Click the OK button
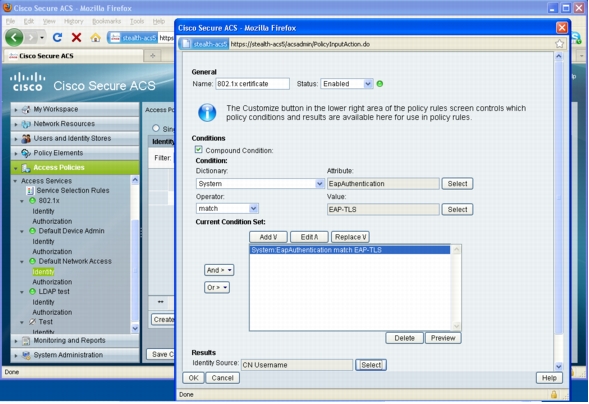This screenshot has height=404, width=589. (193, 378)
